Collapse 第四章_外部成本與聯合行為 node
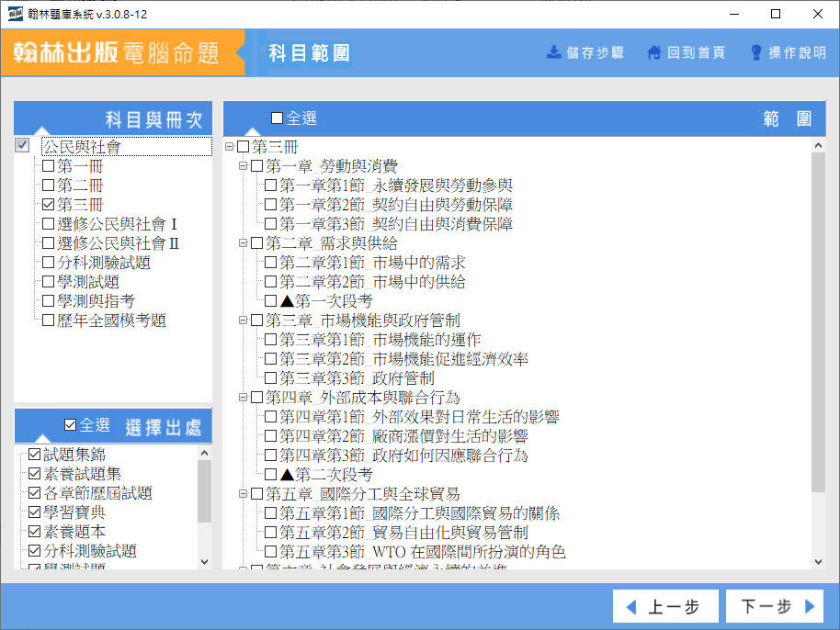Viewport: 840px width, 630px height. [x=243, y=398]
